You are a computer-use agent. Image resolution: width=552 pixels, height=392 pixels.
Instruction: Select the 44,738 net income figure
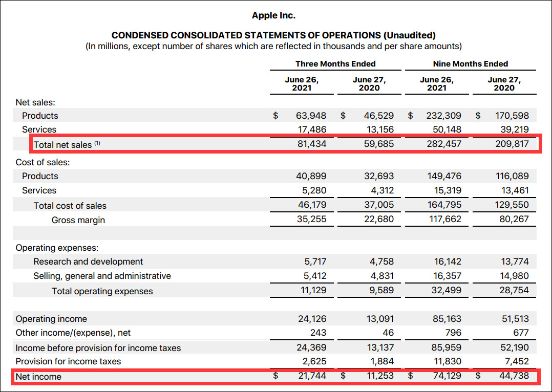(x=514, y=376)
